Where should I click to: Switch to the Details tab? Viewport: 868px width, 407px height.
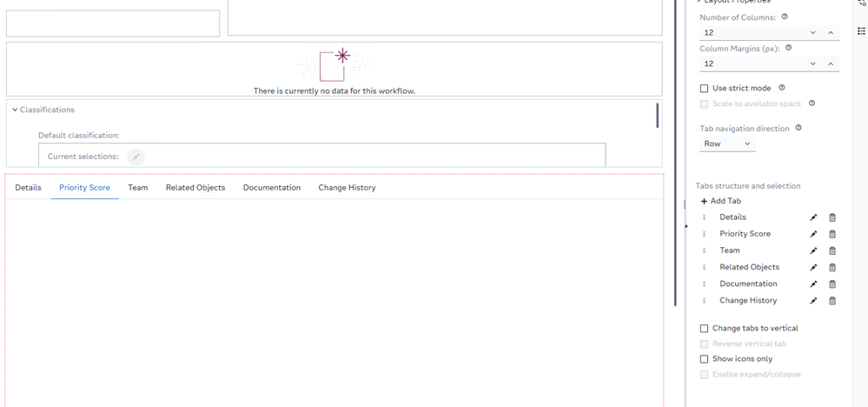(x=28, y=188)
